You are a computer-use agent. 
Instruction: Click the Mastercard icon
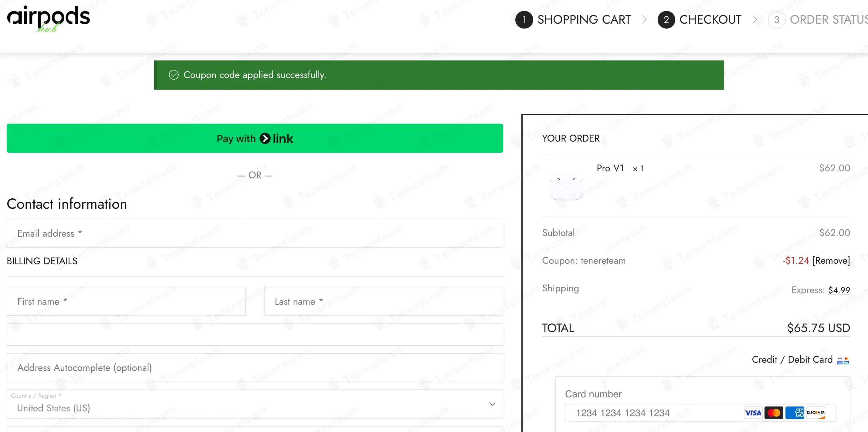pos(774,413)
